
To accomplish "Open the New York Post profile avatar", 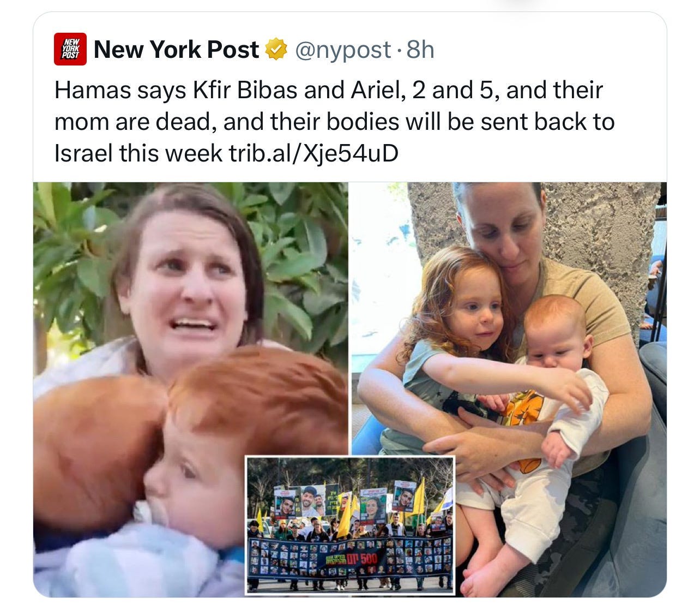I will pos(70,49).
